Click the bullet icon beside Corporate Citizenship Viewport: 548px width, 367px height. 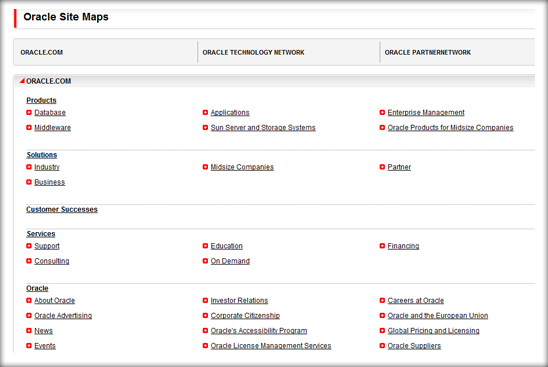pyautogui.click(x=206, y=316)
